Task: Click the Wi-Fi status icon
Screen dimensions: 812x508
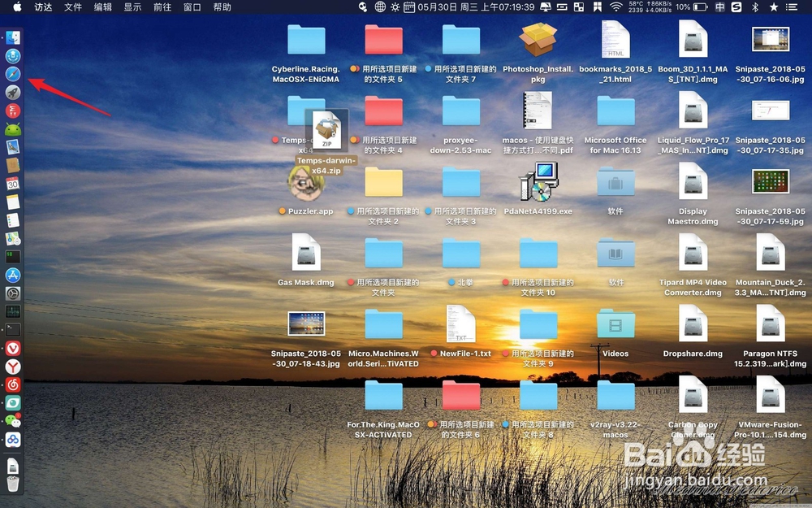Action: 615,7
